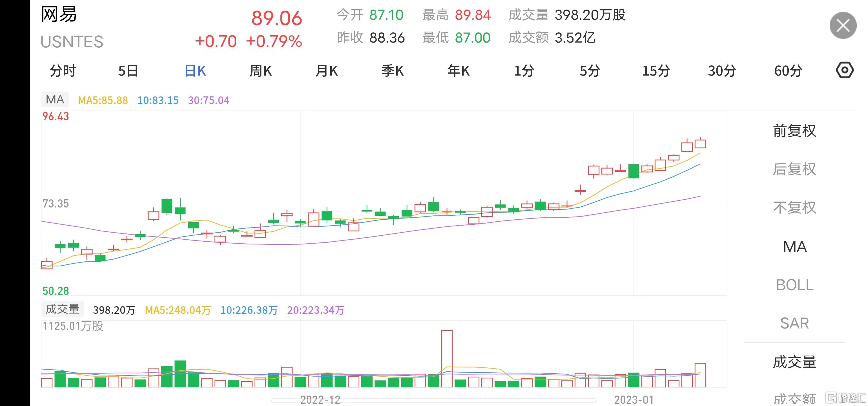Click the tallest red volume bar
The height and width of the screenshot is (406, 868).
tap(447, 359)
